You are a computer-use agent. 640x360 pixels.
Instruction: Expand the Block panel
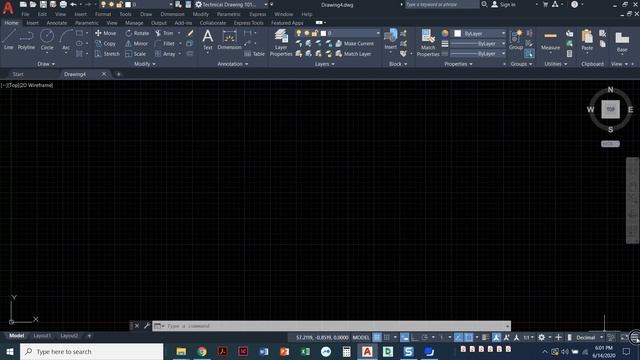tap(398, 64)
